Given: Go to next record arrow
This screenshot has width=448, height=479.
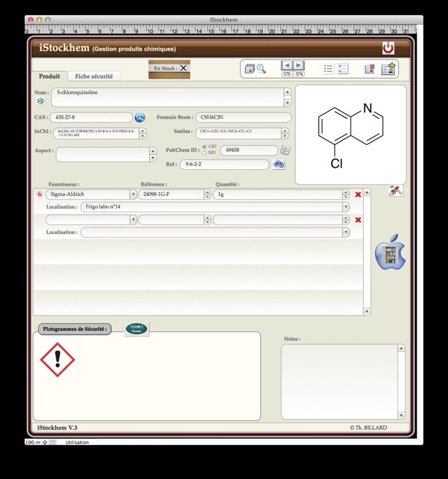Looking at the screenshot, I should 299,65.
